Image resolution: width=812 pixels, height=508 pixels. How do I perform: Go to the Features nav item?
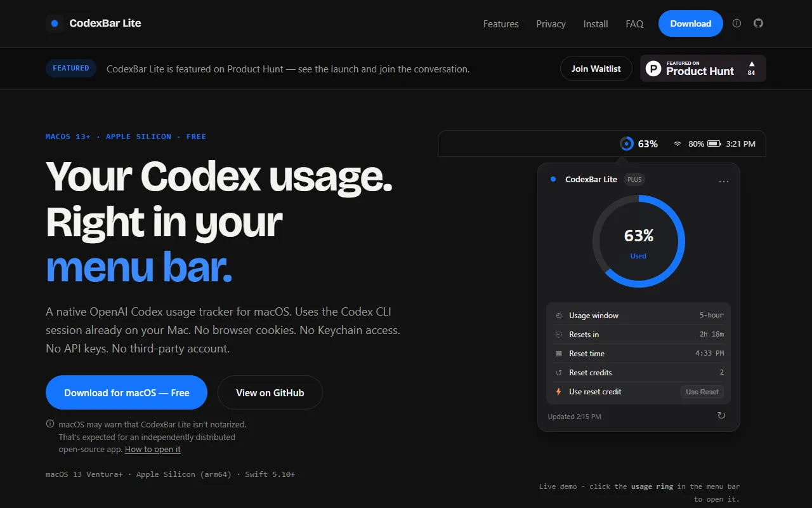(501, 24)
